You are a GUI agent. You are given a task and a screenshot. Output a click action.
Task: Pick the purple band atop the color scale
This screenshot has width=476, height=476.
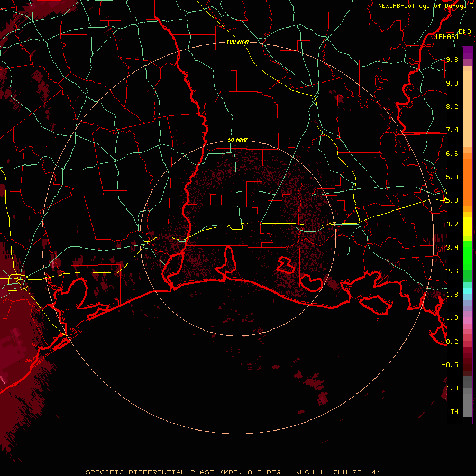tap(467, 53)
